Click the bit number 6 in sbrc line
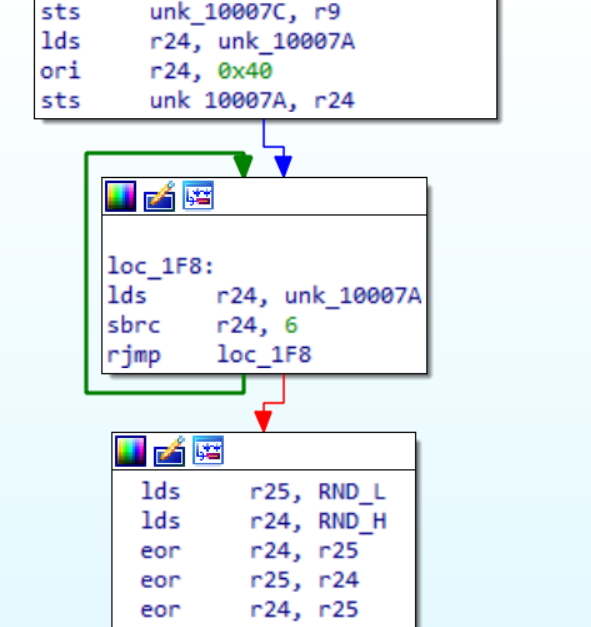 (x=291, y=325)
